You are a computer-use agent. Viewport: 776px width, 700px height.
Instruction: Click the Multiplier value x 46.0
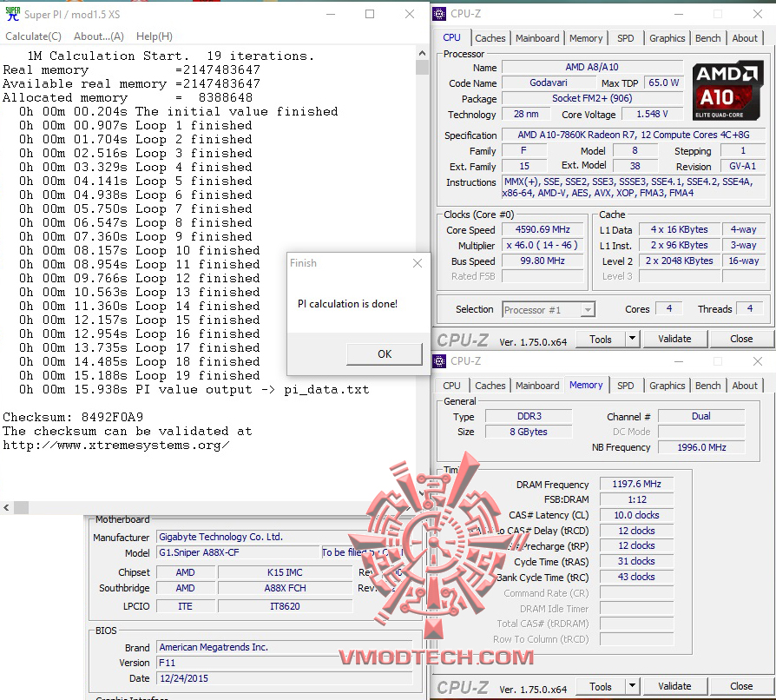[x=543, y=245]
